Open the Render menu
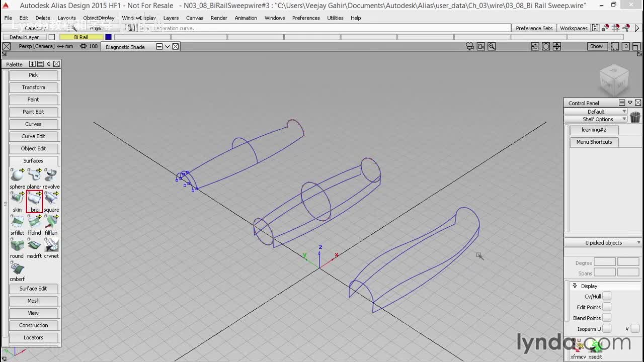This screenshot has height=362, width=644. tap(219, 18)
